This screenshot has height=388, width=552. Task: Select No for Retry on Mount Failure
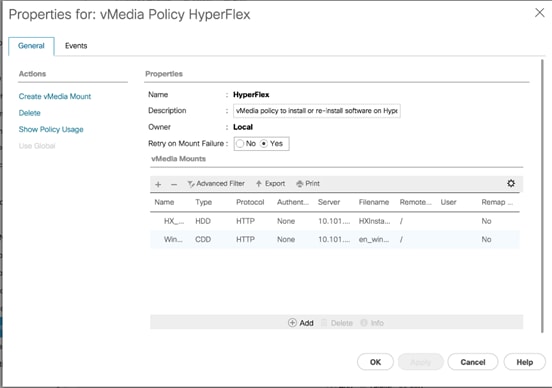[246, 143]
